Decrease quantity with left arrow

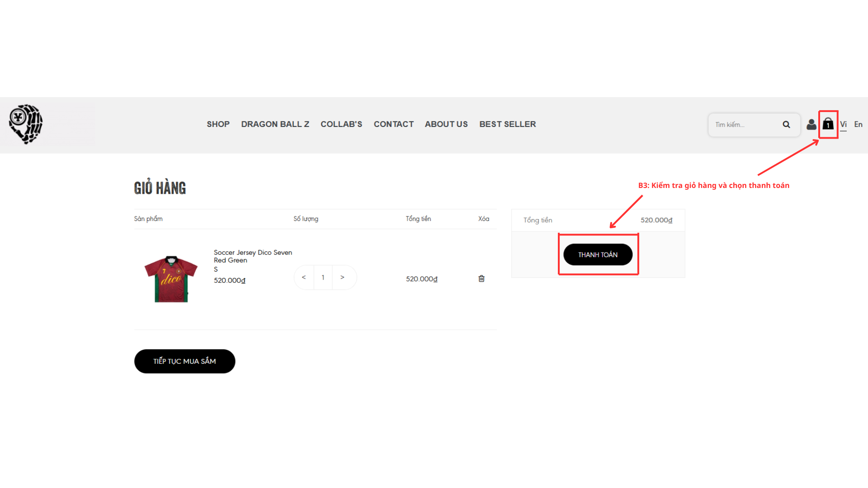[304, 277]
